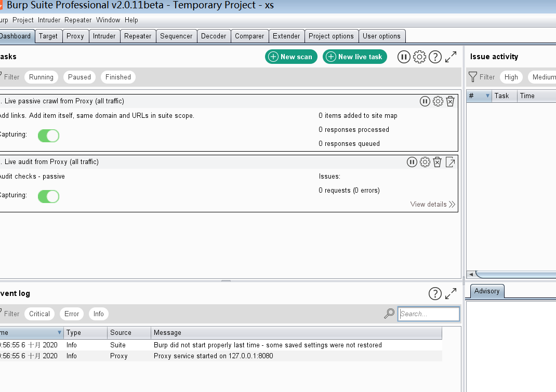Open settings for Live passive crawl task
Image resolution: width=556 pixels, height=392 pixels.
[438, 101]
